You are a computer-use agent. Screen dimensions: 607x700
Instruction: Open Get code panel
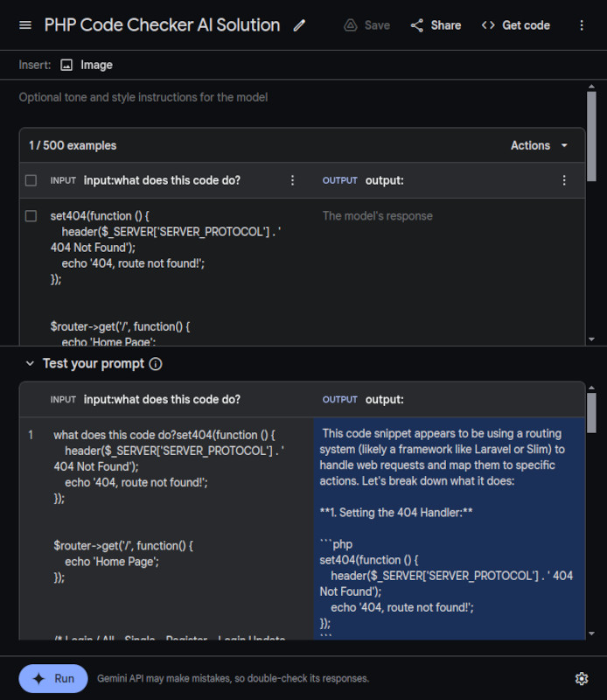(x=515, y=25)
